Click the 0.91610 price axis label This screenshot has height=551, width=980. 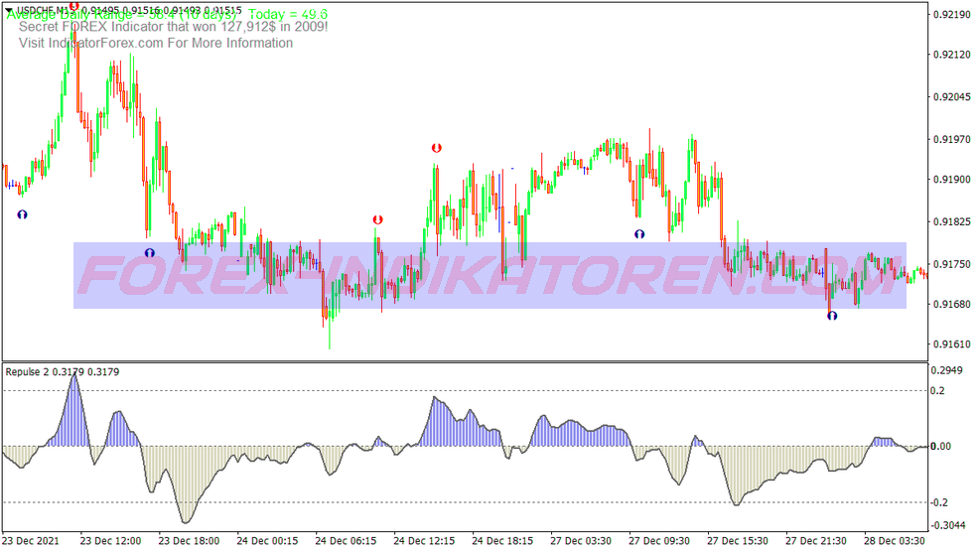coord(952,344)
